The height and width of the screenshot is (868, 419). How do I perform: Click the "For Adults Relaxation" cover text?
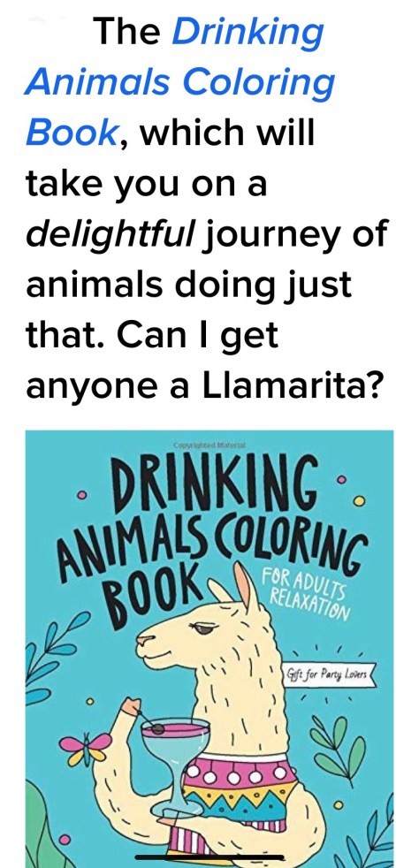pyautogui.click(x=308, y=592)
